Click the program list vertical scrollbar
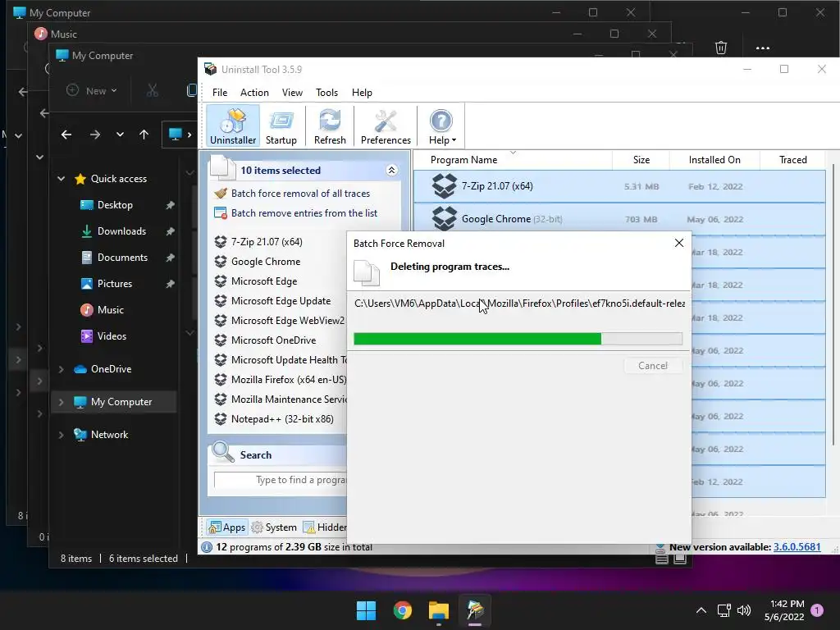840x630 pixels. pyautogui.click(x=833, y=304)
